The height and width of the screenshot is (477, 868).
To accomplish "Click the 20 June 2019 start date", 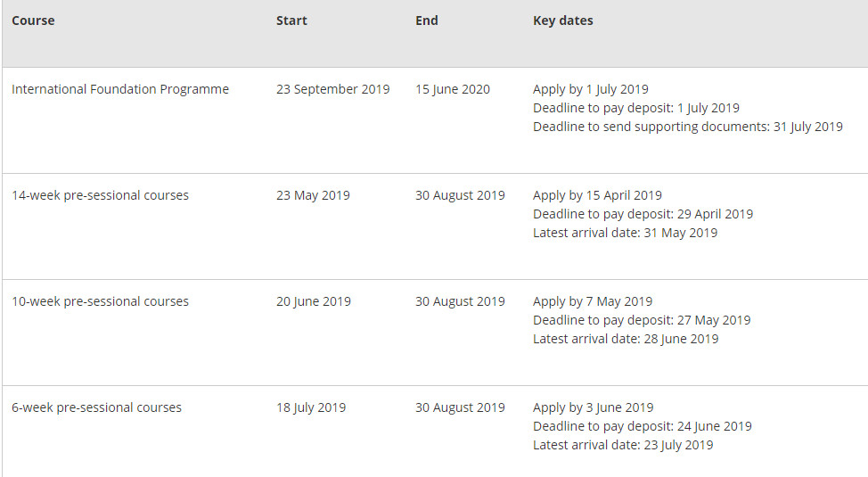I will coord(314,301).
